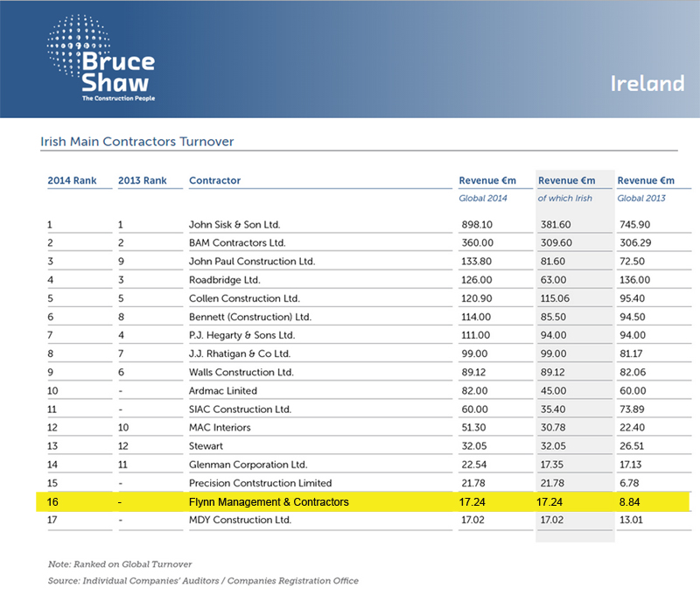Click Walls Construction 2013 revenue '82.06'
700x609 pixels.
tap(633, 373)
